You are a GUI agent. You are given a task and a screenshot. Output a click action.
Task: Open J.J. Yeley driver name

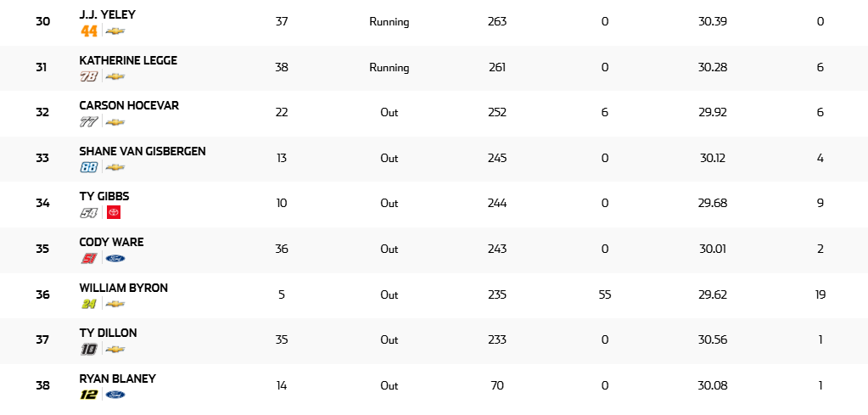tap(107, 14)
